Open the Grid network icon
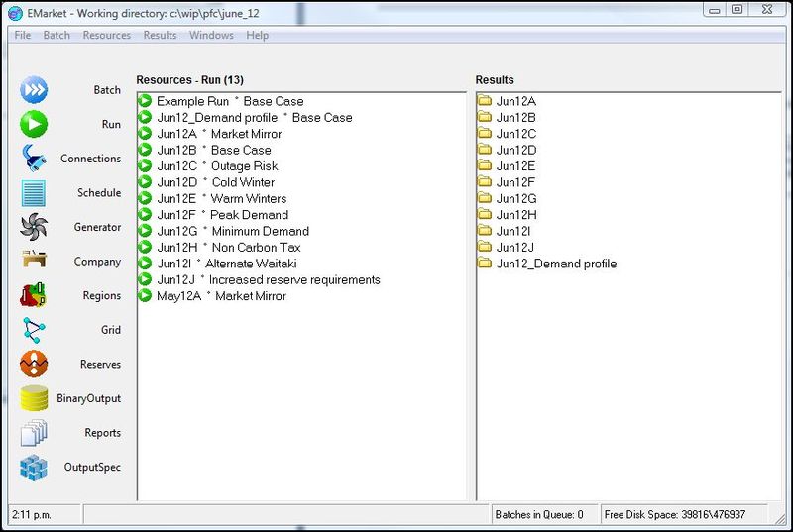793x532 pixels. 34,330
